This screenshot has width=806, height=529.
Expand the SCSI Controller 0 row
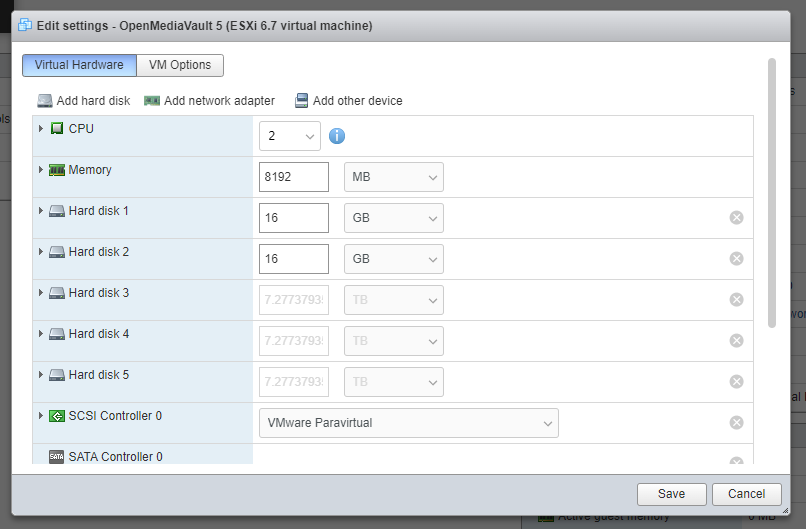pos(41,415)
